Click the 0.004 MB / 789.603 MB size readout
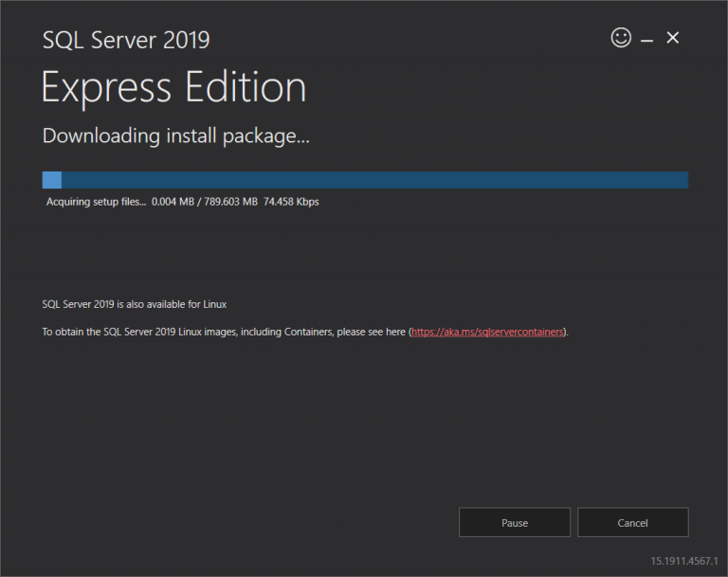 click(x=204, y=202)
